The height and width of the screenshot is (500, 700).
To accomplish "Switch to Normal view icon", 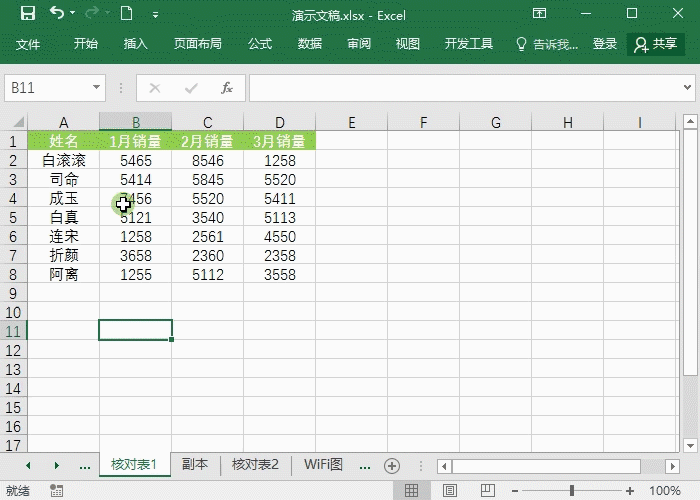I will [411, 490].
